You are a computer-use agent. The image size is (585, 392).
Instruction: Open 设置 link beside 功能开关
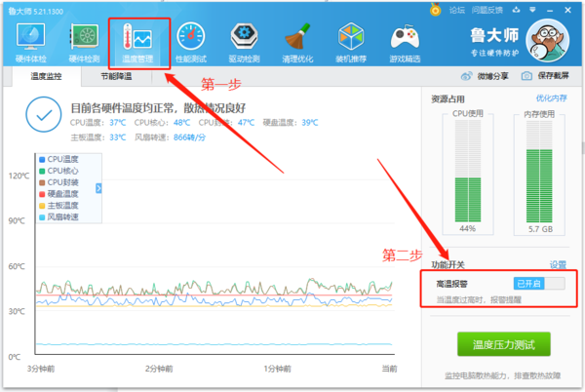pyautogui.click(x=558, y=265)
